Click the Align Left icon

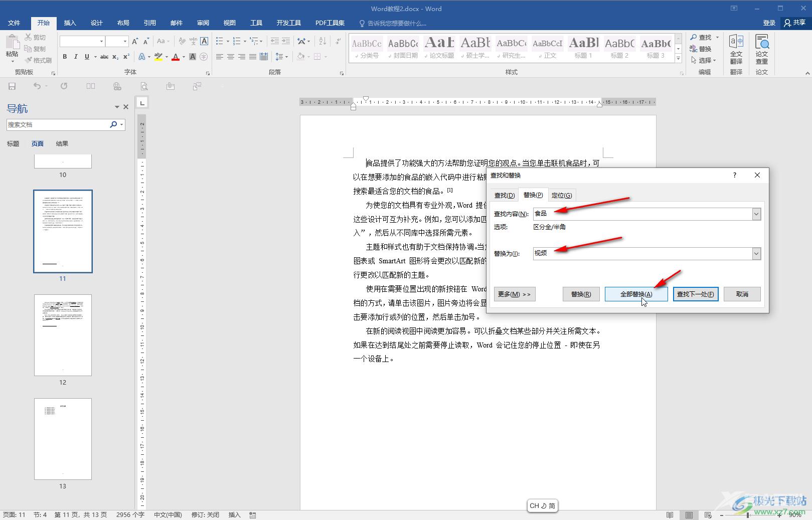(220, 57)
